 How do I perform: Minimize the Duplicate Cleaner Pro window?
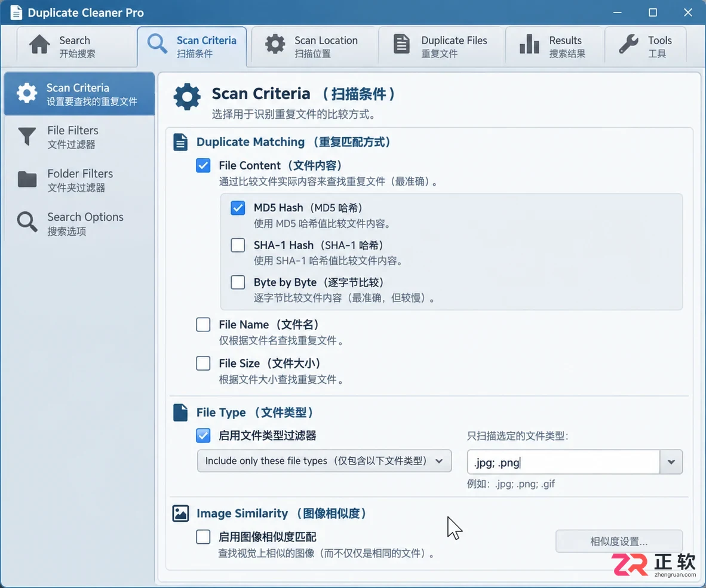617,13
